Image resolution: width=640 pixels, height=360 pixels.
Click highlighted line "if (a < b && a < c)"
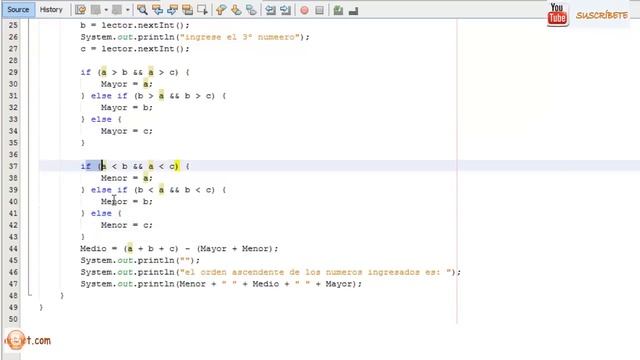pyautogui.click(x=135, y=166)
